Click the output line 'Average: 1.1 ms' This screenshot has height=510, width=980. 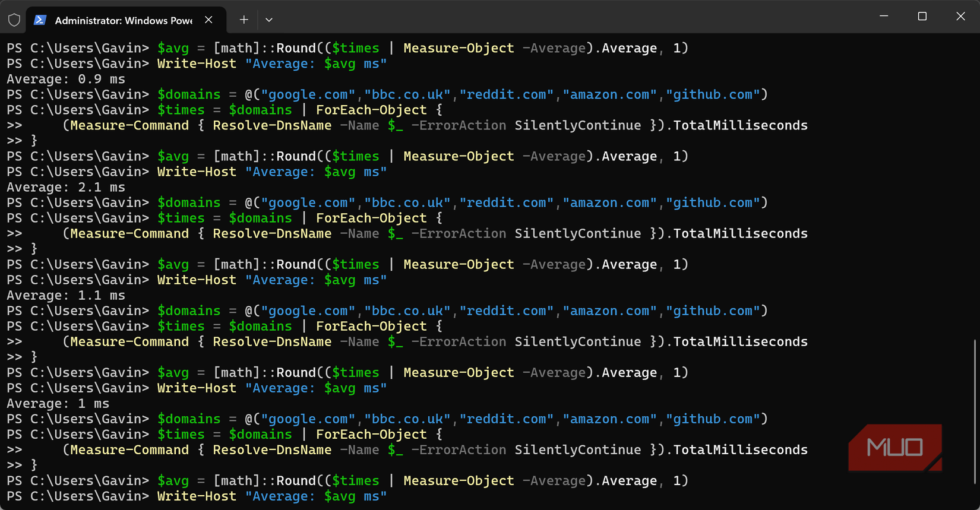coord(66,295)
